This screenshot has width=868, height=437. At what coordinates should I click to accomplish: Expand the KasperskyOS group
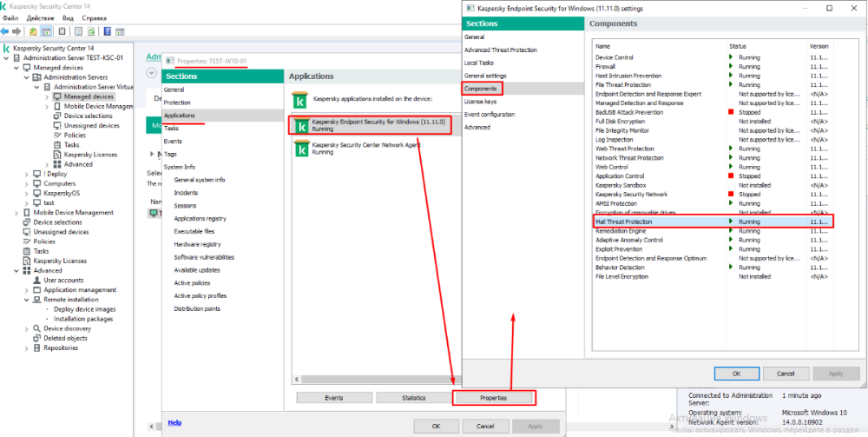click(27, 193)
